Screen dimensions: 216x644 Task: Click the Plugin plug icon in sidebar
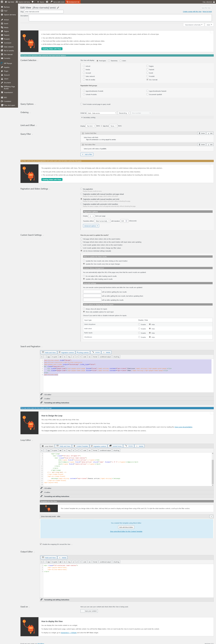(2, 71)
